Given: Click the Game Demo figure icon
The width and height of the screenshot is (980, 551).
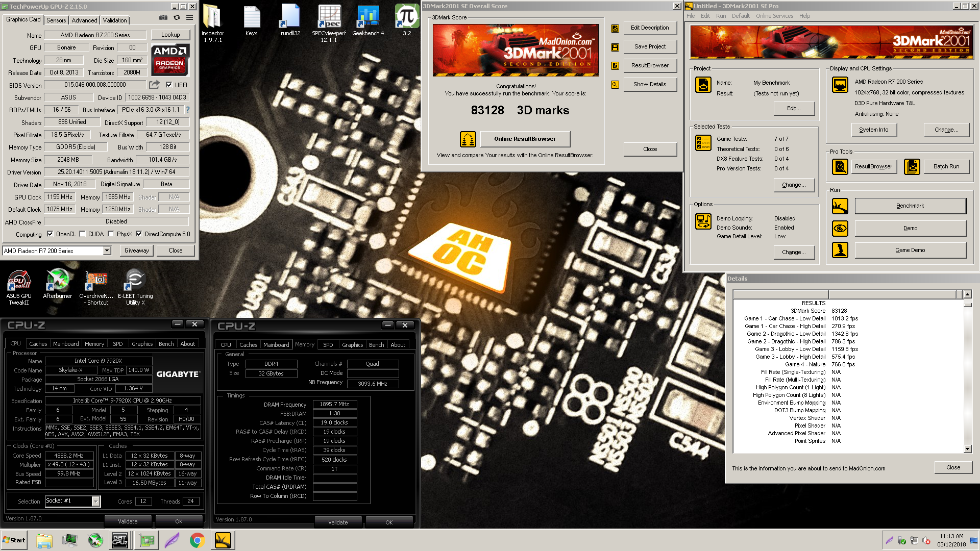Looking at the screenshot, I should click(840, 250).
